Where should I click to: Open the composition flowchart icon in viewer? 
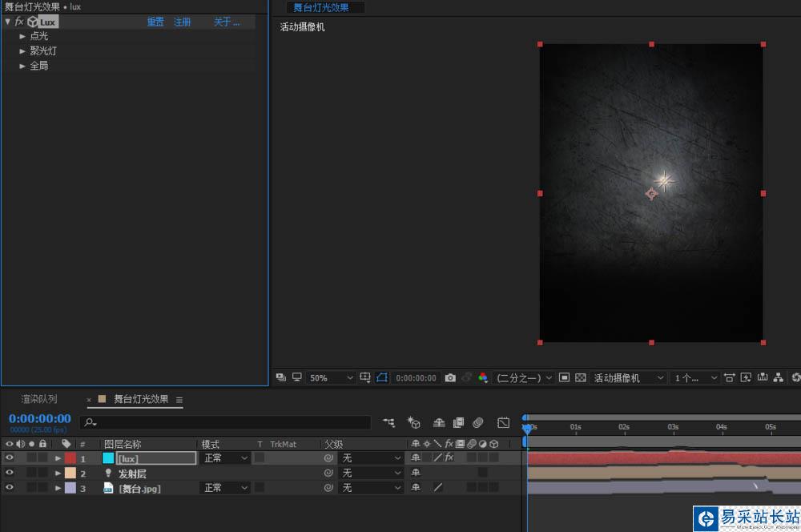point(779,377)
